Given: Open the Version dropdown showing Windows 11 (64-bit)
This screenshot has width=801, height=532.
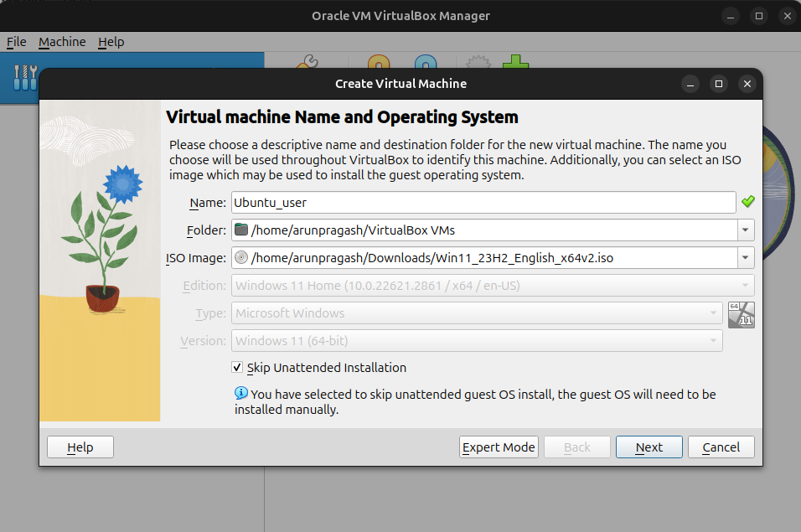Looking at the screenshot, I should (477, 340).
